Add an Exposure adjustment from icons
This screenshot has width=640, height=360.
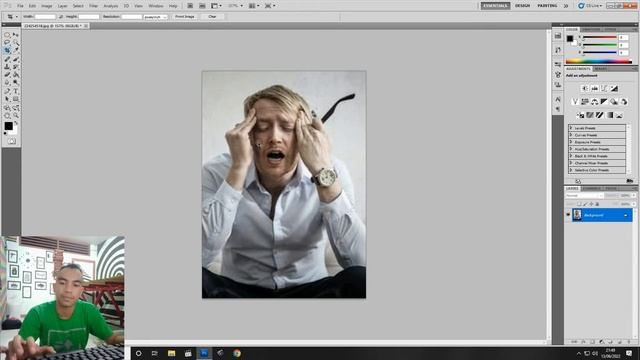(x=614, y=88)
